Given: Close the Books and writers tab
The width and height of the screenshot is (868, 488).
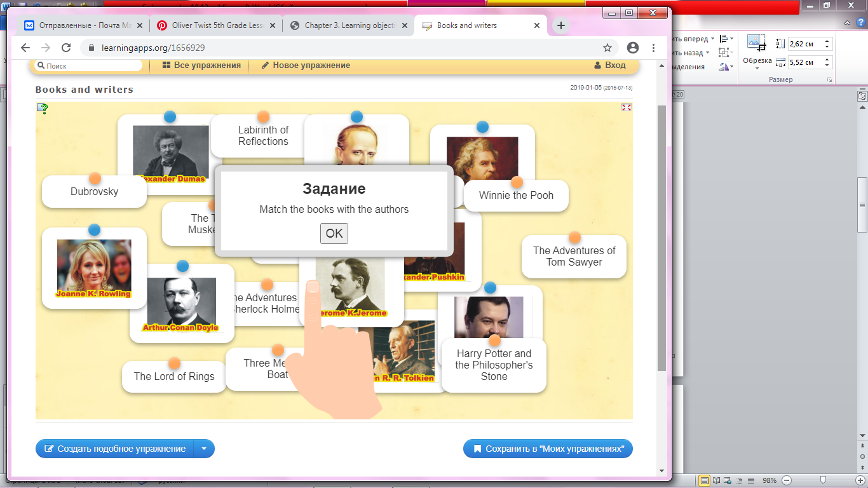Looking at the screenshot, I should (x=537, y=26).
